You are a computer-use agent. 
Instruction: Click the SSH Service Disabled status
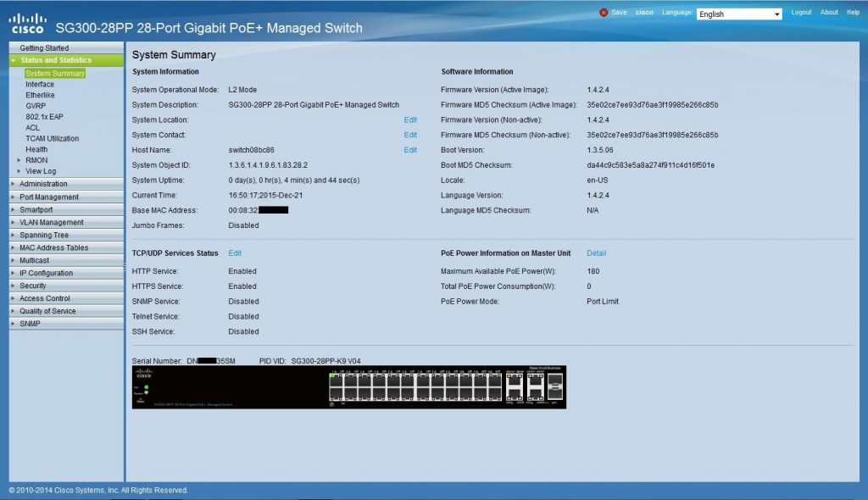243,331
